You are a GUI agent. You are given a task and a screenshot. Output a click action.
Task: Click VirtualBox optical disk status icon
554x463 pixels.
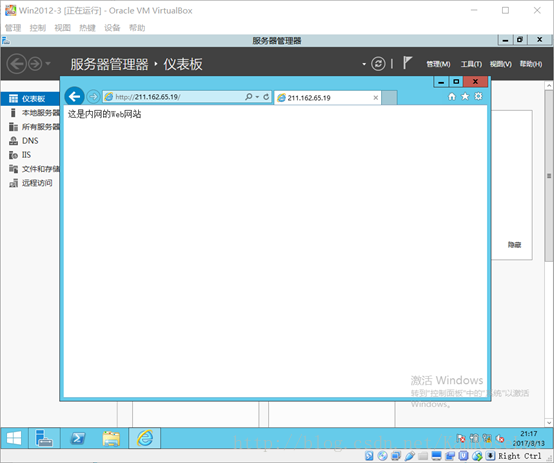pos(382,456)
